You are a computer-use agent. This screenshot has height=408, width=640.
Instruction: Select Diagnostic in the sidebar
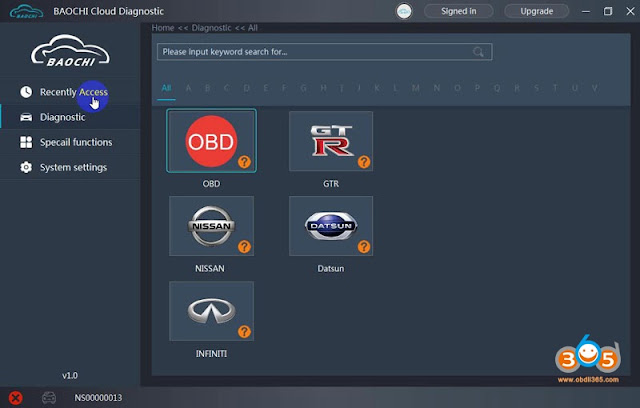(x=70, y=117)
